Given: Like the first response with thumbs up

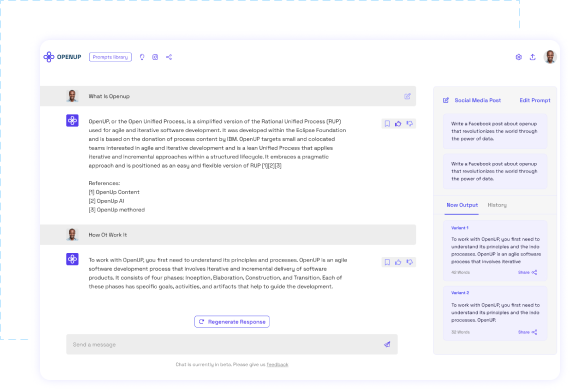Looking at the screenshot, I should (398, 124).
